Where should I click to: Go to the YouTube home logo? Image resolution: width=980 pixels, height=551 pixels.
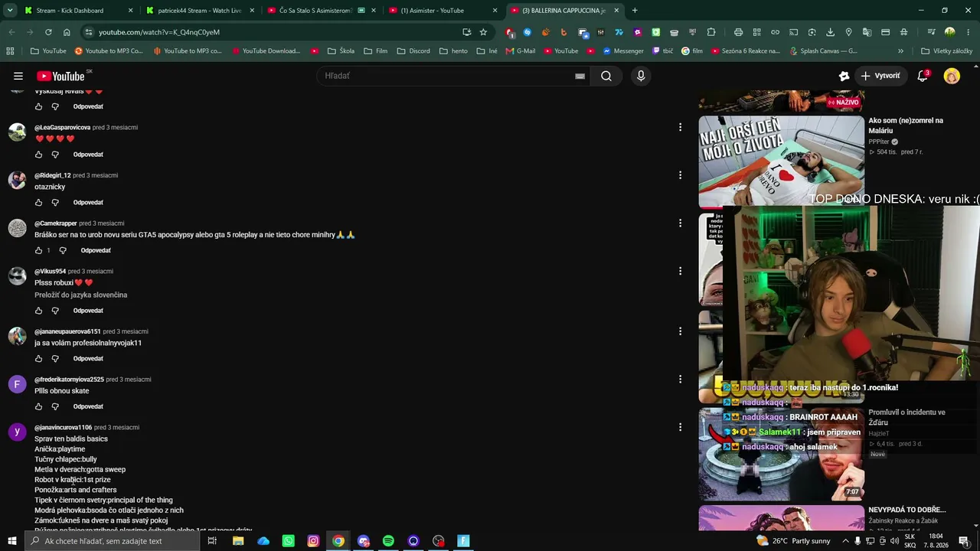pyautogui.click(x=60, y=76)
